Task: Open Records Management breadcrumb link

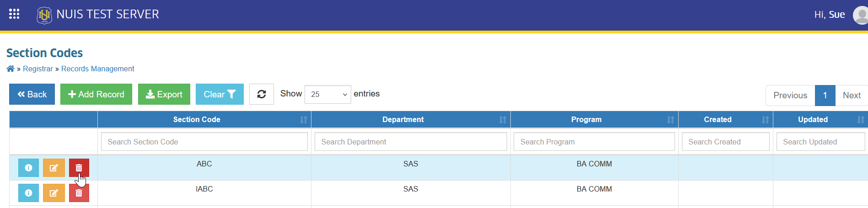Action: pyautogui.click(x=98, y=69)
